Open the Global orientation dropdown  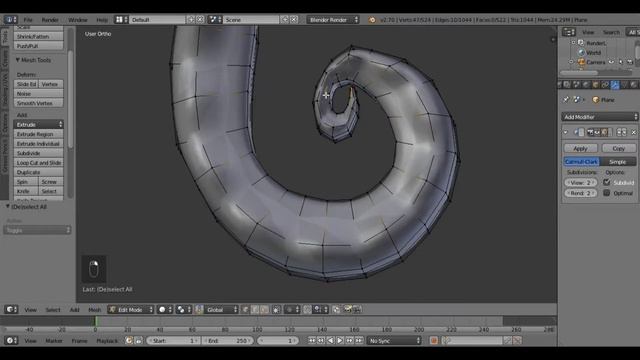click(x=222, y=309)
